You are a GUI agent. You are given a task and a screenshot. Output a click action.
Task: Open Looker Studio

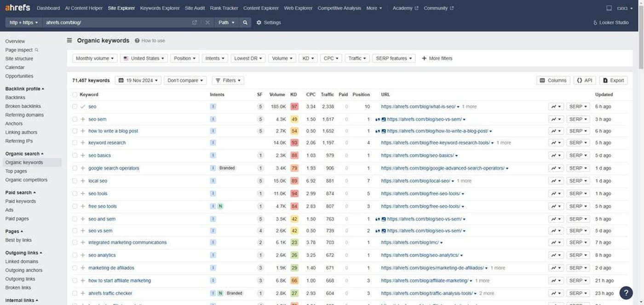[x=611, y=23]
